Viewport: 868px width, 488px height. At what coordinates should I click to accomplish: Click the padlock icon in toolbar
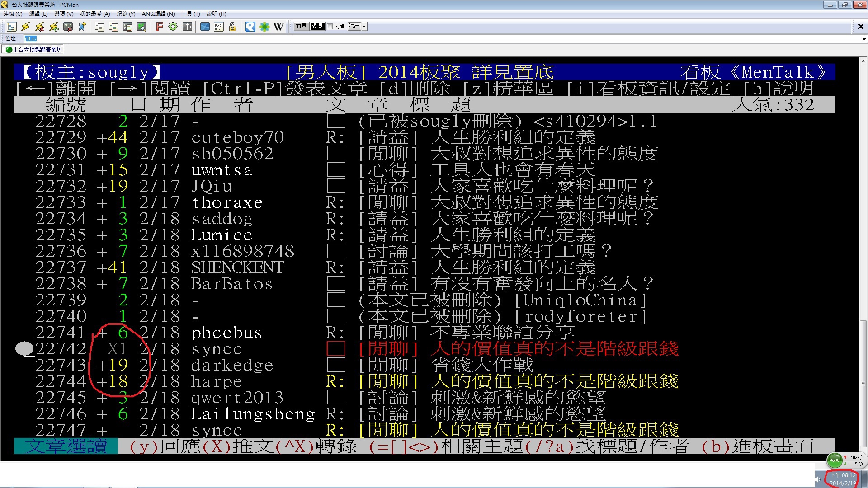(x=233, y=27)
